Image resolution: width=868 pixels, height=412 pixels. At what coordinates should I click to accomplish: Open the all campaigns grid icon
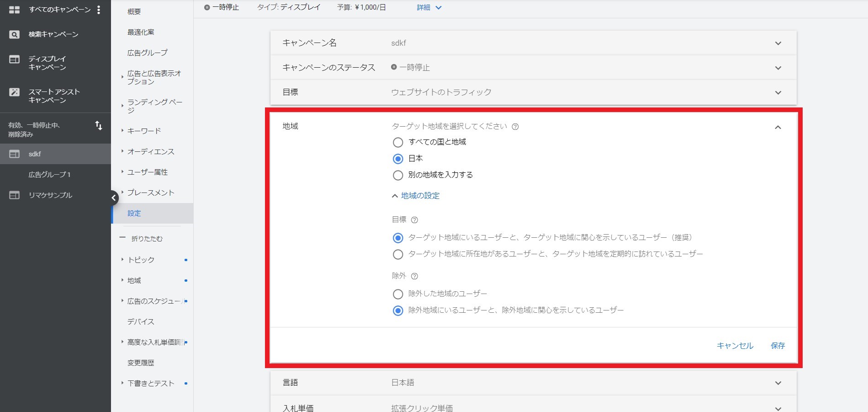pyautogui.click(x=14, y=10)
